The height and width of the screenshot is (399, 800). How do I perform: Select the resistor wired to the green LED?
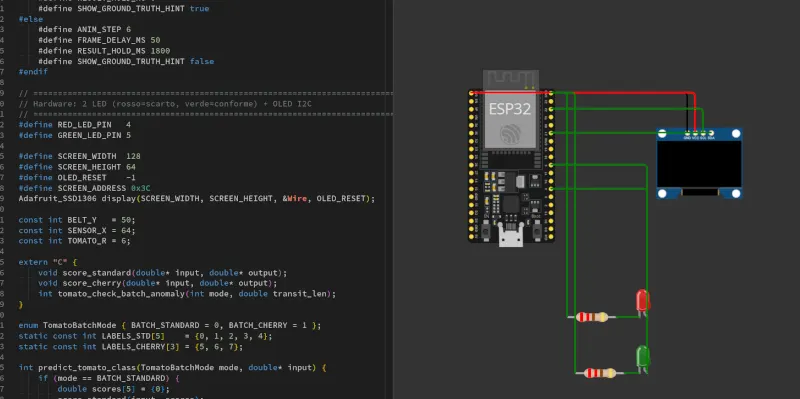[599, 373]
